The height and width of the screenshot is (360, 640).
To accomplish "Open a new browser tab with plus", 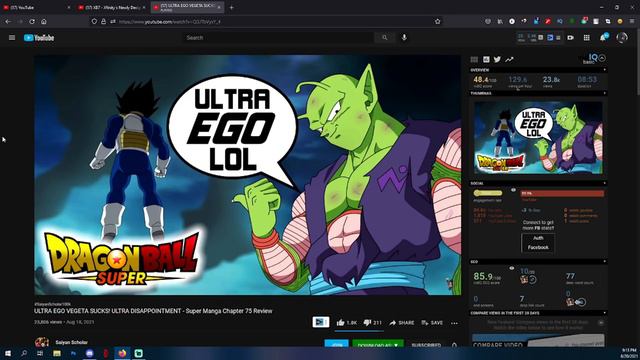I will pos(231,7).
